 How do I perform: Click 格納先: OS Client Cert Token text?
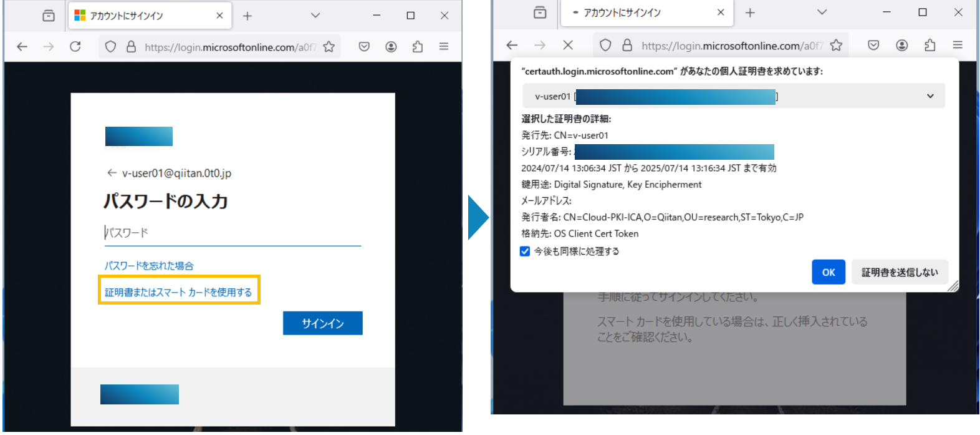580,233
